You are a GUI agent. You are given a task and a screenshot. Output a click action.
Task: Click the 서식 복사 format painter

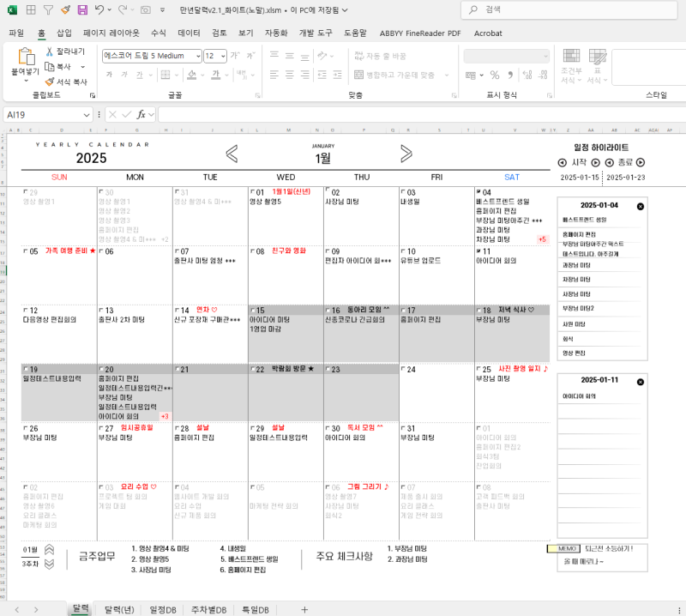(x=66, y=82)
